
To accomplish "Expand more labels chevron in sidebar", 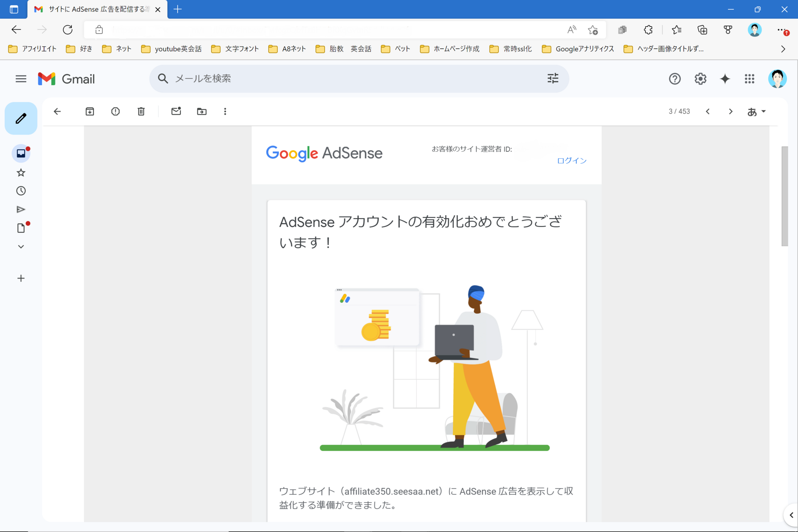I will [21, 246].
